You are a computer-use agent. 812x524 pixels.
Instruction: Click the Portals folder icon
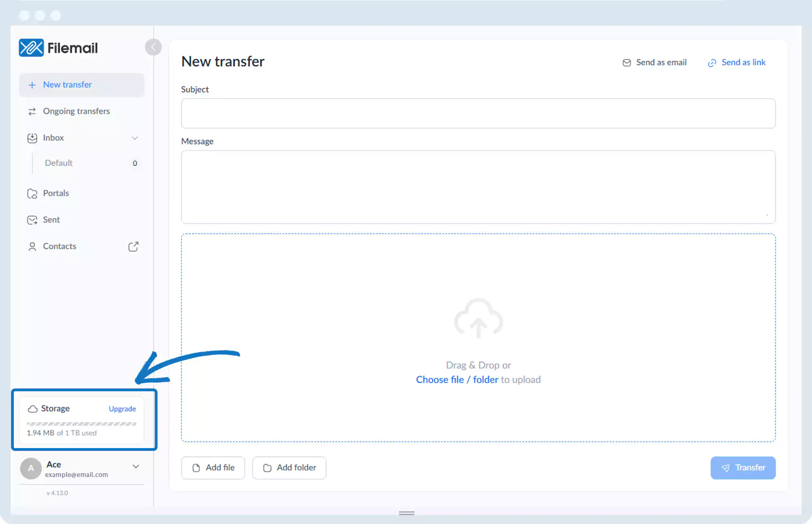point(32,194)
